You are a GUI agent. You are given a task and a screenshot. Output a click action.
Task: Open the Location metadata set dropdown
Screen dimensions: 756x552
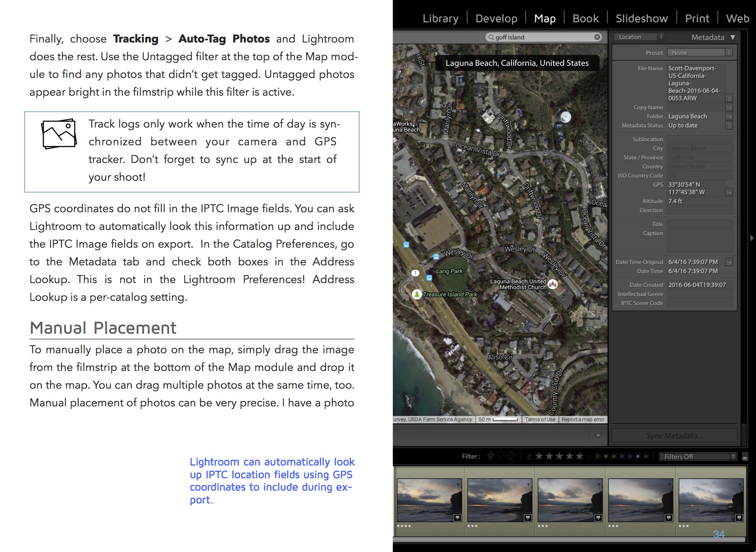click(x=640, y=37)
